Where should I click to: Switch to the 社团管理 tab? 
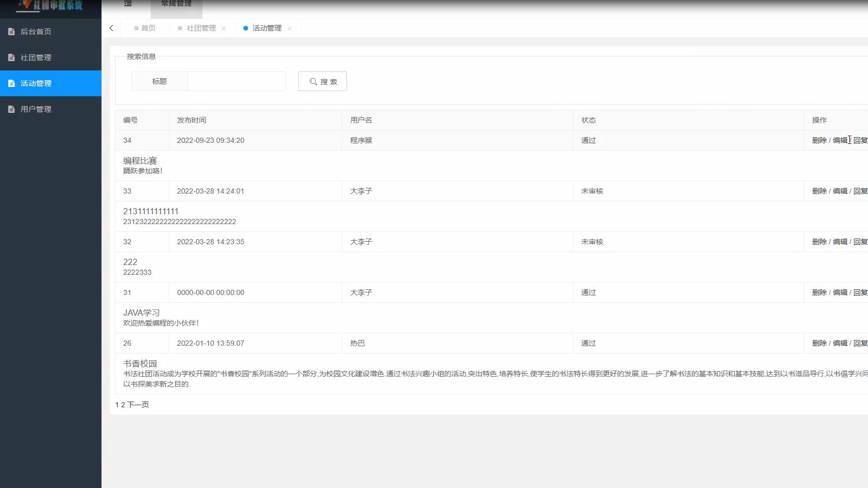click(201, 28)
